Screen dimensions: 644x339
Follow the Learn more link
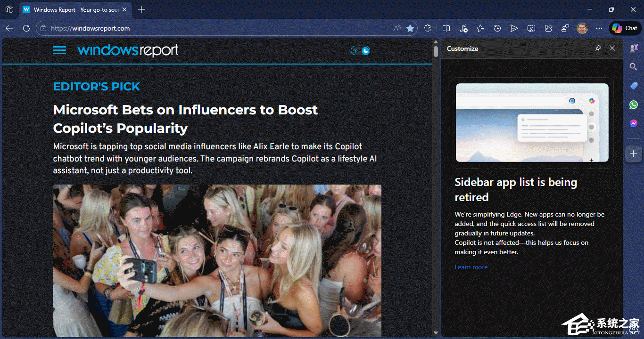click(x=471, y=267)
